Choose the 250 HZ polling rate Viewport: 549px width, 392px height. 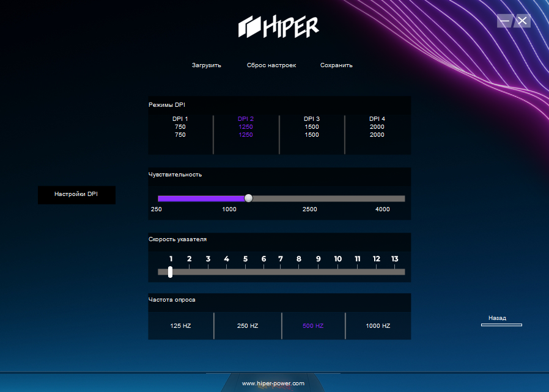[x=248, y=325]
